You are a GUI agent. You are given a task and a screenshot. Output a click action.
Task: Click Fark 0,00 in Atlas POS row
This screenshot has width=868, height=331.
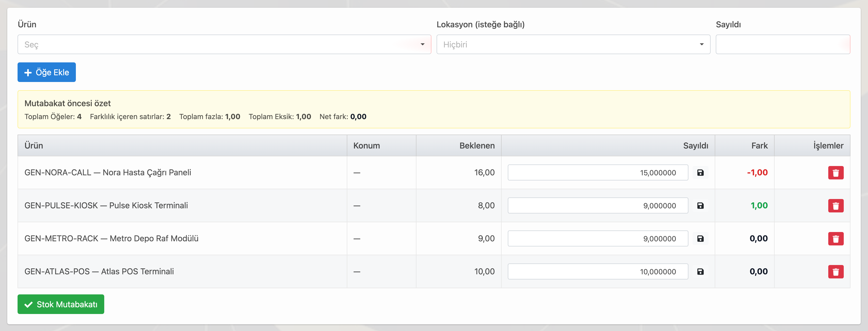tap(759, 271)
